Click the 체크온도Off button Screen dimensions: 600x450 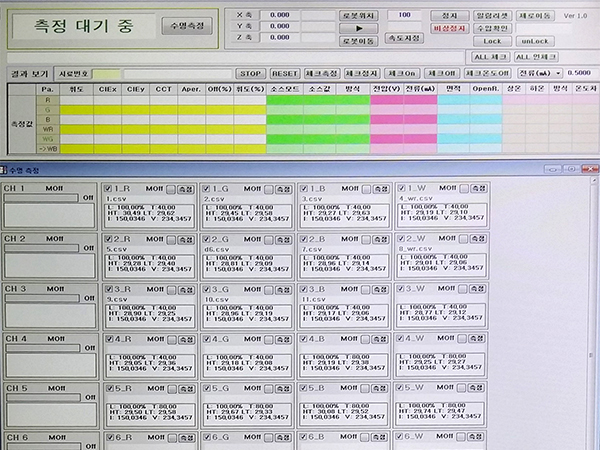pyautogui.click(x=488, y=73)
